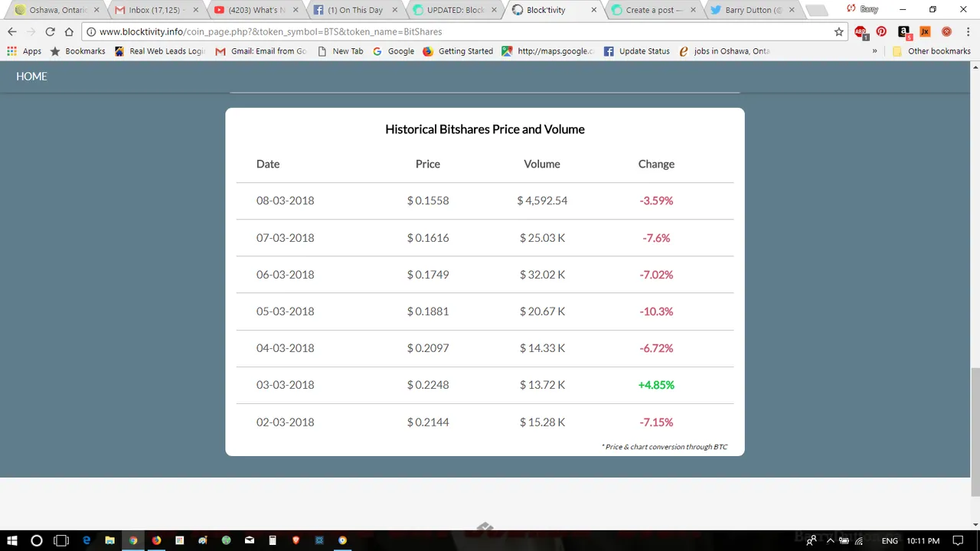
Task: Select the $ 4,592.54 volume cell
Action: click(x=542, y=201)
